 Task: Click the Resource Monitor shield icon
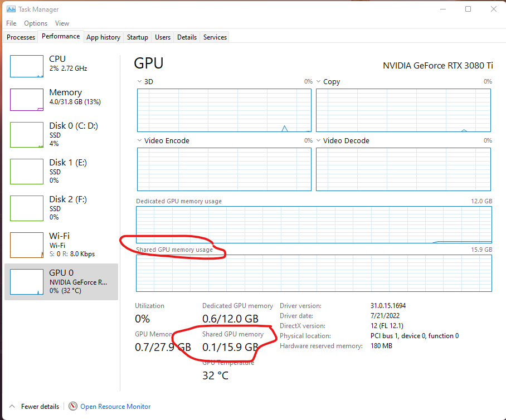[x=73, y=407]
